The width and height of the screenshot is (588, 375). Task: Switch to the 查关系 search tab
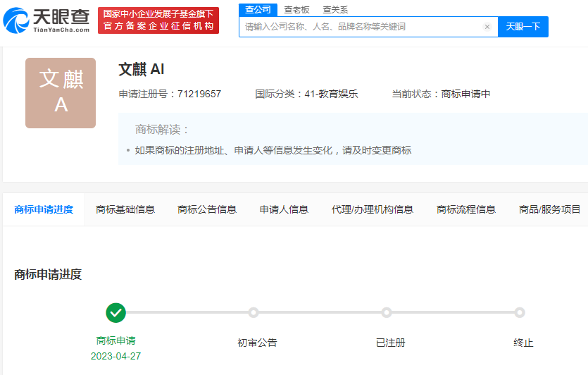pyautogui.click(x=335, y=10)
